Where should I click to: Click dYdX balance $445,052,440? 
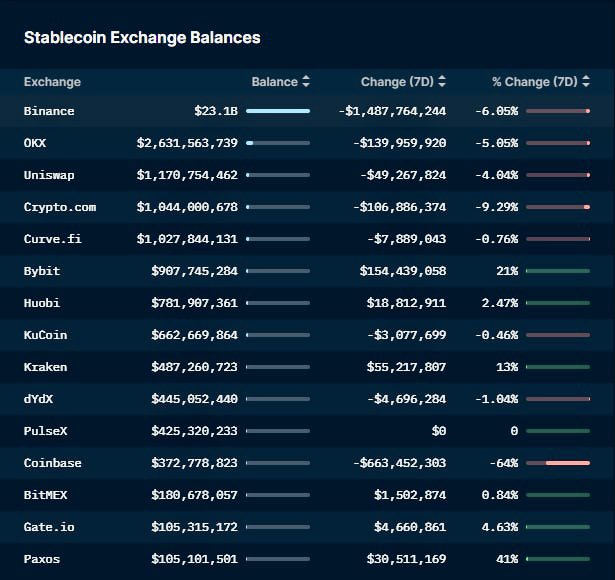(x=195, y=399)
